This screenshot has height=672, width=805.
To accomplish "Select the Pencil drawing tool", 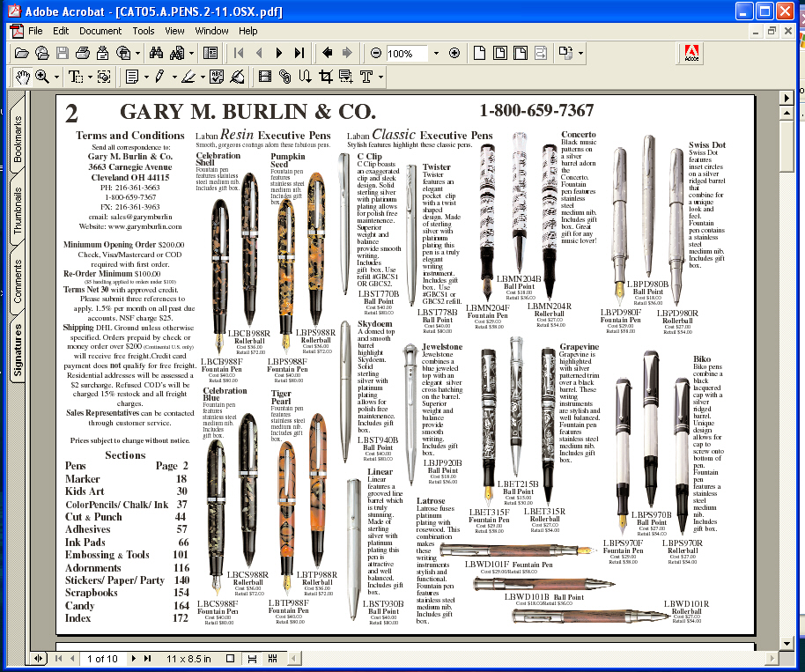I will pos(160,77).
